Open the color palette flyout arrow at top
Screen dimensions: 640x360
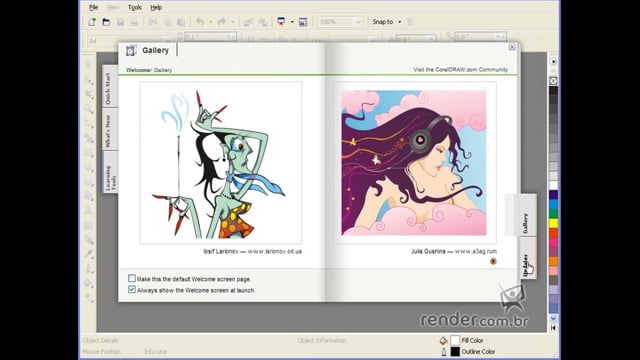click(x=553, y=62)
